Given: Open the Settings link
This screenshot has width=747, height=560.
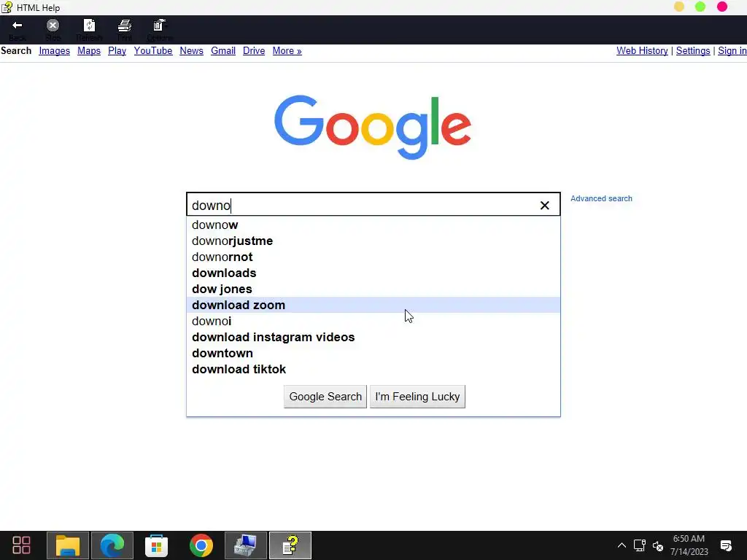Looking at the screenshot, I should (693, 50).
